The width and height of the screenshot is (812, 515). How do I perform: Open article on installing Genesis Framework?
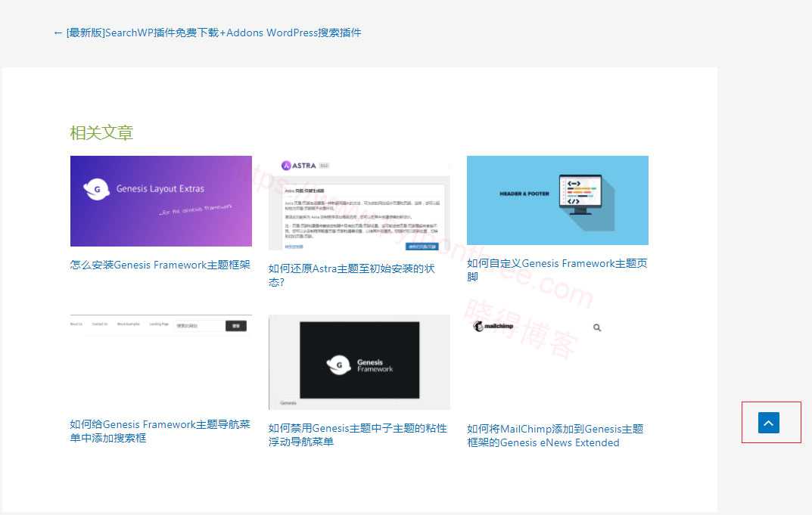pos(160,265)
